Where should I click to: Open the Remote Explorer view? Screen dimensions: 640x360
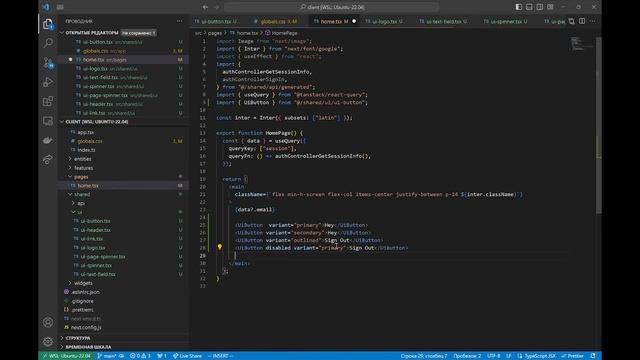[48, 121]
